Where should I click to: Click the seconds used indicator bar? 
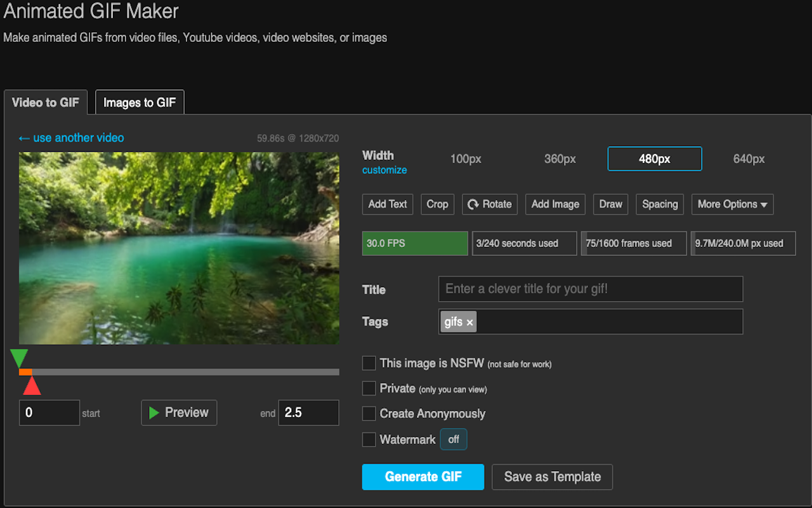click(x=525, y=243)
